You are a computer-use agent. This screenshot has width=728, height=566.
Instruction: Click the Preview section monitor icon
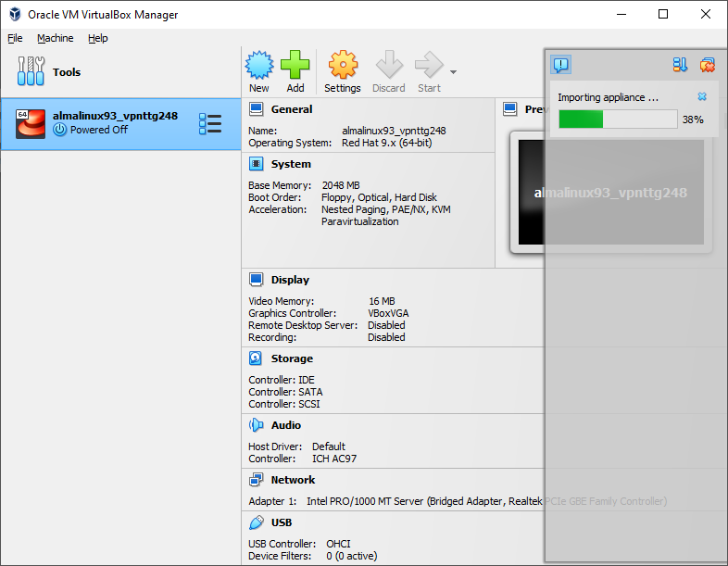click(509, 109)
